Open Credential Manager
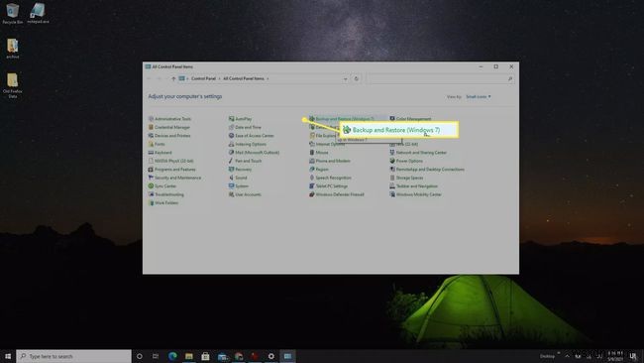This screenshot has width=644, height=363. pyautogui.click(x=169, y=127)
